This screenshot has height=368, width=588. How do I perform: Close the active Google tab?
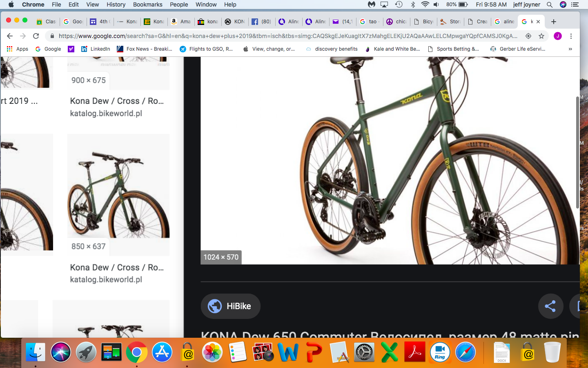point(538,22)
